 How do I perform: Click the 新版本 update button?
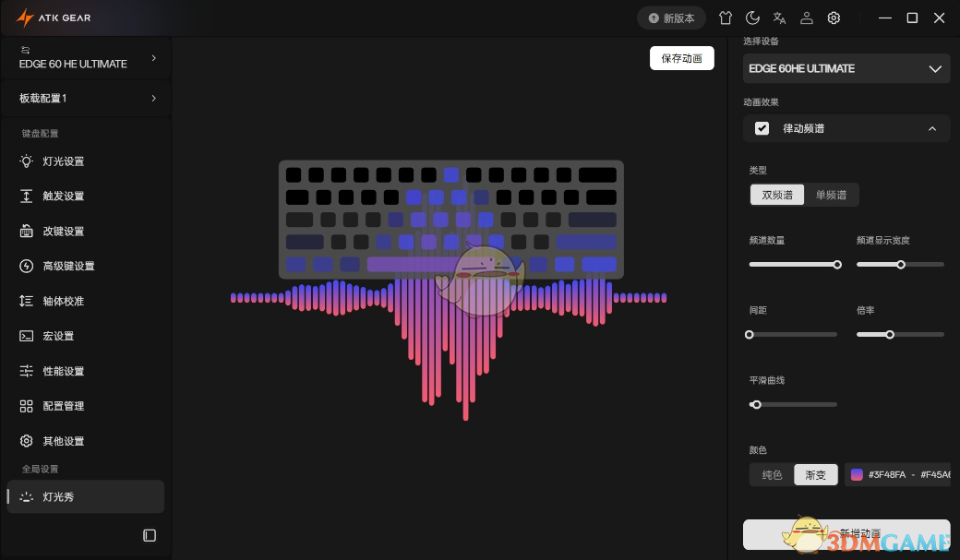(671, 18)
